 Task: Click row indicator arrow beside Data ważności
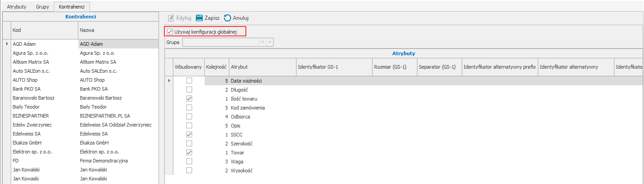coord(169,81)
